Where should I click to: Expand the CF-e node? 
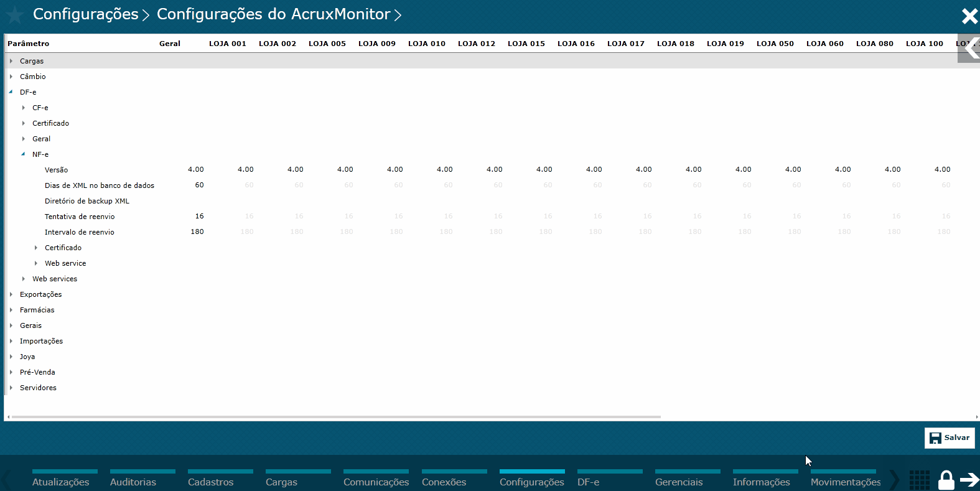[24, 108]
